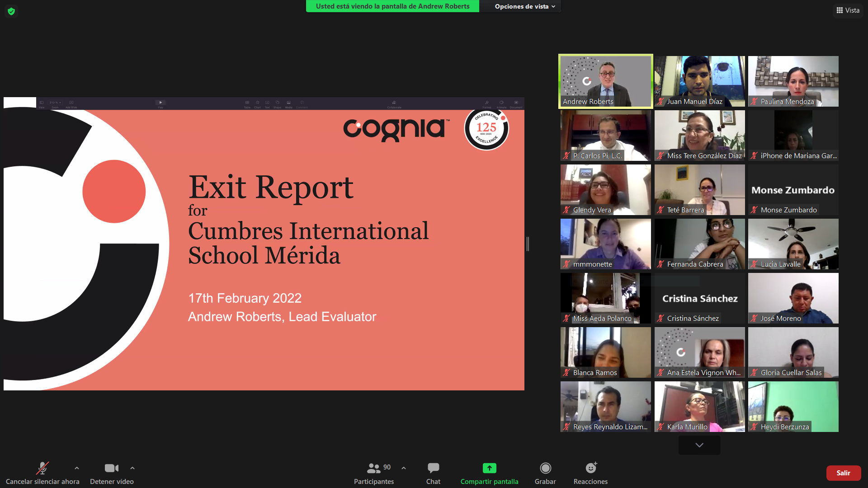Select Karla Murillo video thumbnail
The image size is (868, 488).
(699, 407)
